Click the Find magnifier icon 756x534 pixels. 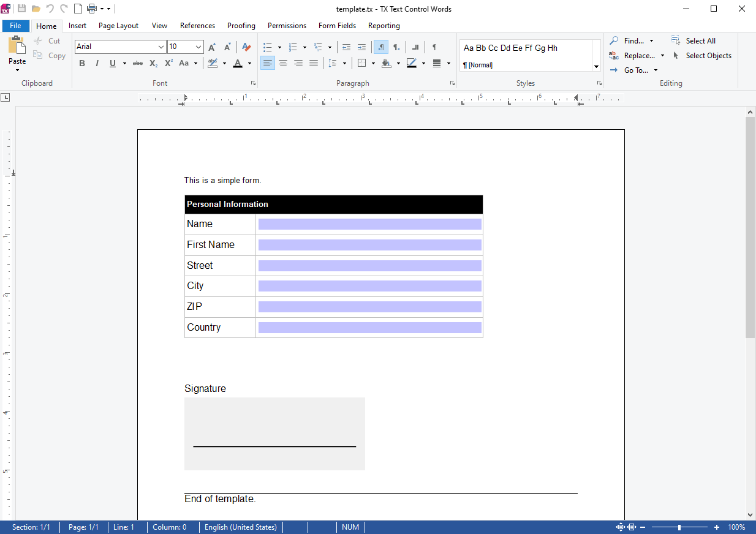coord(614,40)
